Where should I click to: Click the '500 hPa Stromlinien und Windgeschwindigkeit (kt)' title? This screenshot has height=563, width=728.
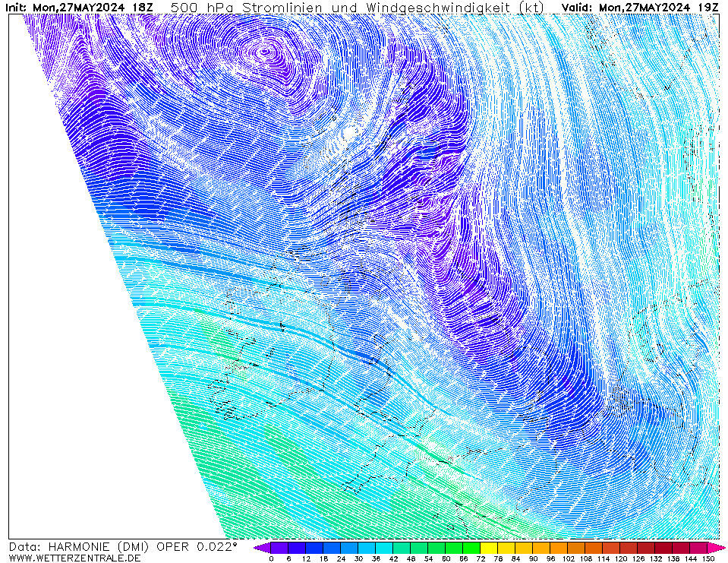[358, 8]
